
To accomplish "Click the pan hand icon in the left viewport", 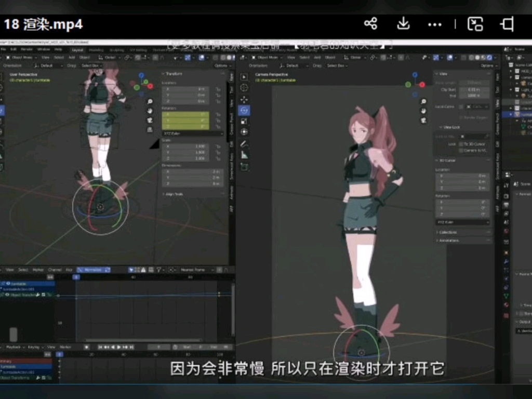I will pyautogui.click(x=150, y=111).
